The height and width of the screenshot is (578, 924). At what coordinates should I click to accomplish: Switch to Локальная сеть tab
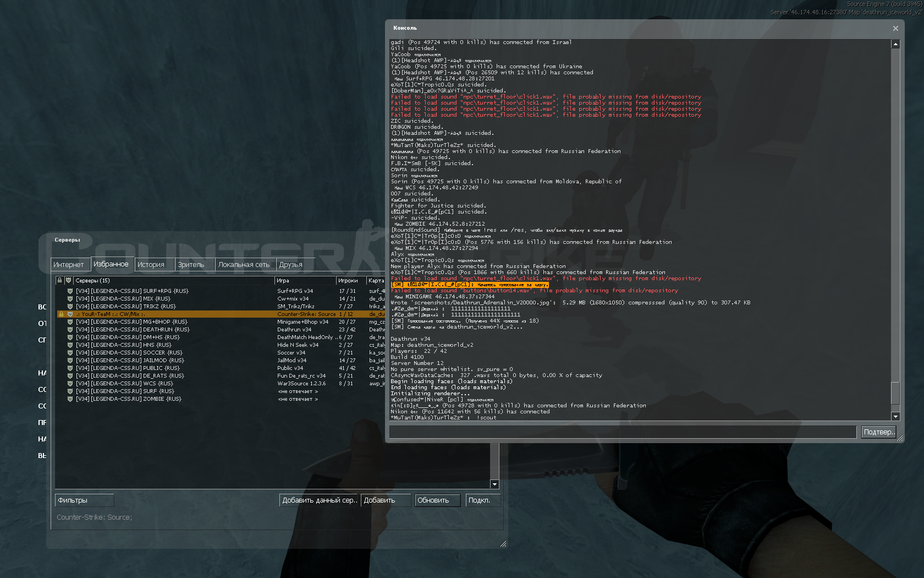(244, 265)
